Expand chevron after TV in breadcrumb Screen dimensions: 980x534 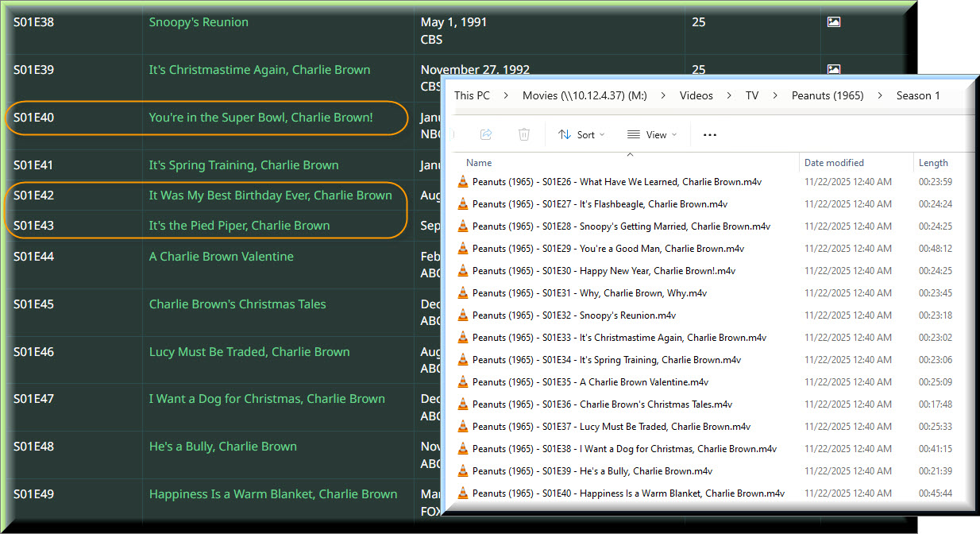[775, 95]
